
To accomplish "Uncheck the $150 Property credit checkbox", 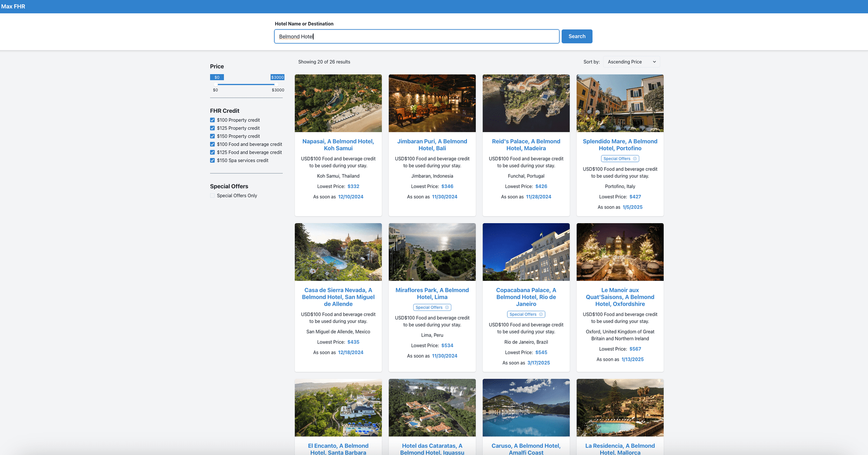I will pos(213,136).
